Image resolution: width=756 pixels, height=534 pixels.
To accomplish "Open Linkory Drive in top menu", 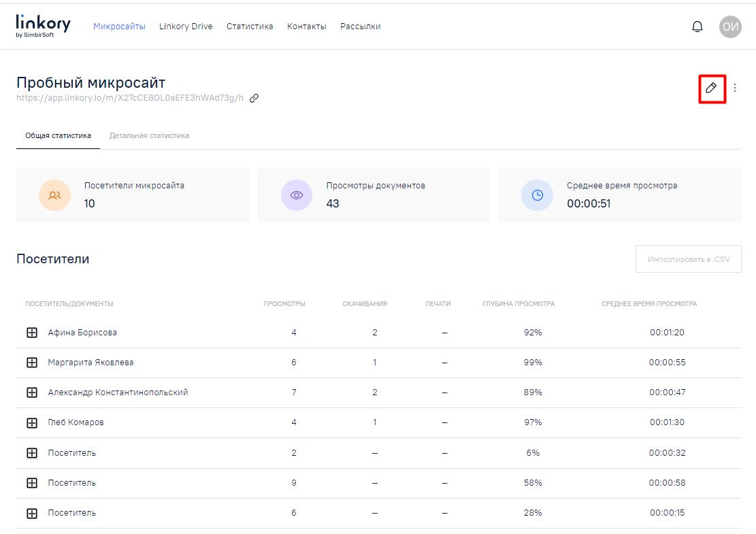I will click(x=186, y=27).
